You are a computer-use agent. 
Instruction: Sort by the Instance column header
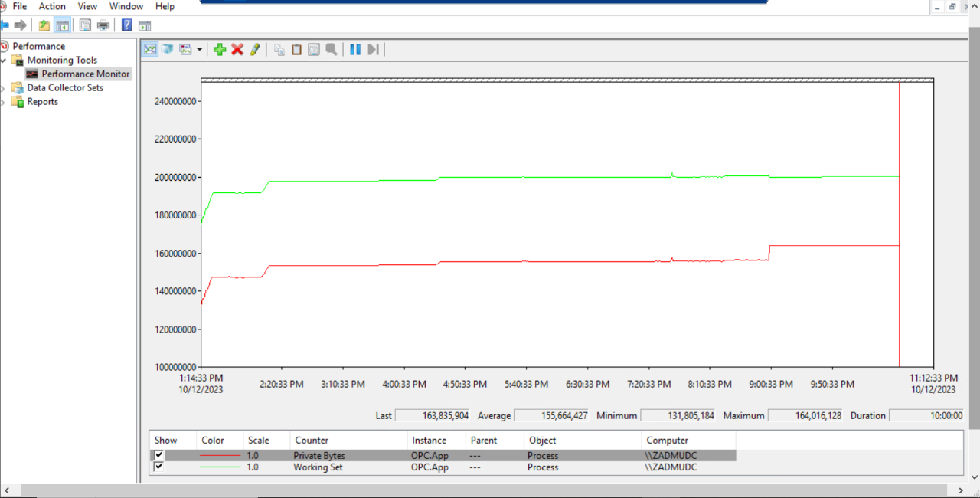[436, 441]
